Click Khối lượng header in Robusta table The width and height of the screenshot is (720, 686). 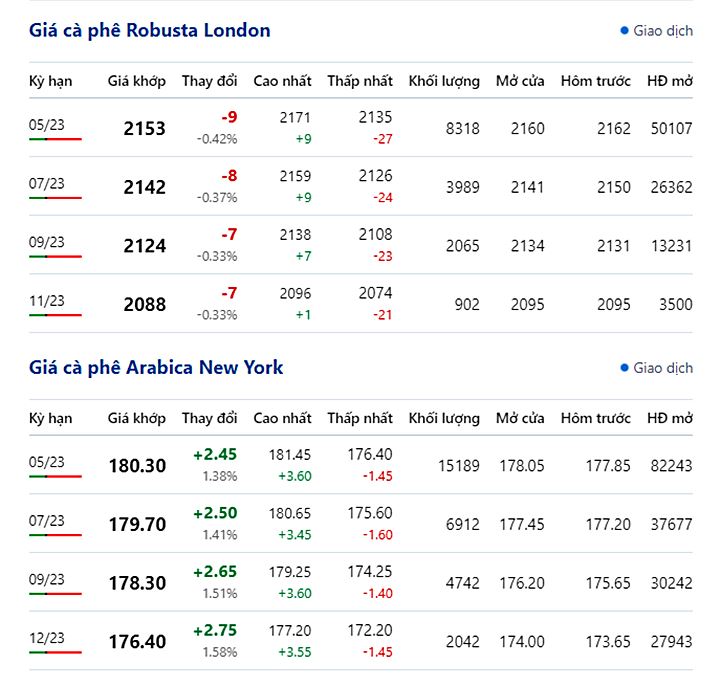pos(446,81)
